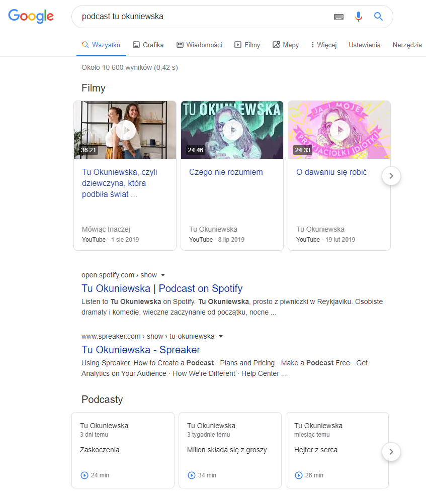Expand the open.spotify.com result dropdown arrow
This screenshot has height=504, width=426.
click(x=163, y=275)
